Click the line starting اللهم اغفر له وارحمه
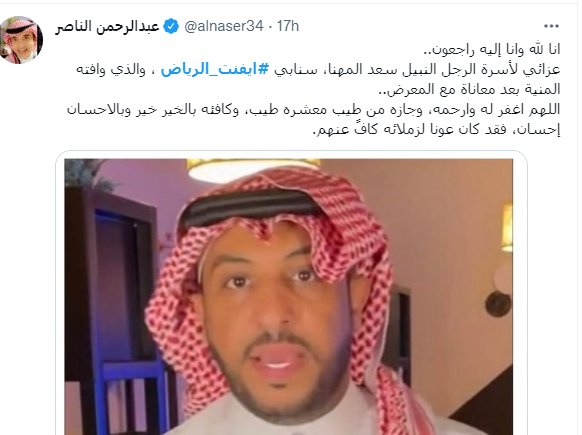 click(313, 110)
